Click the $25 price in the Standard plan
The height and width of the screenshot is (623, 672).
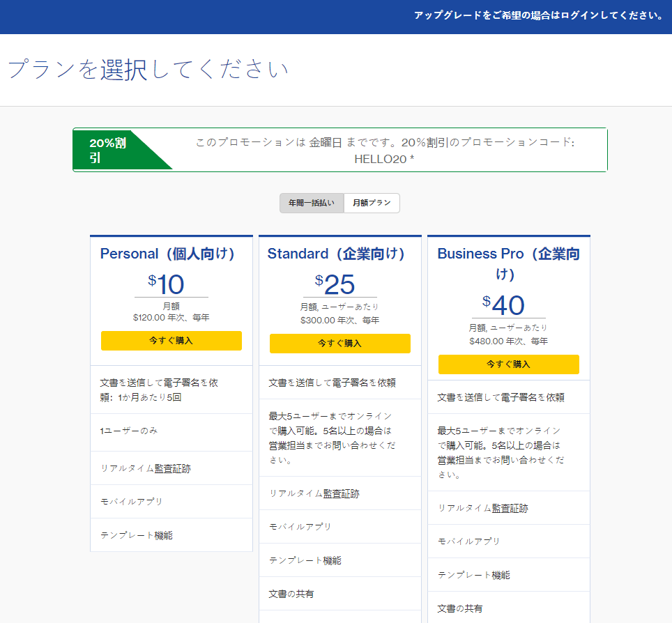pyautogui.click(x=335, y=284)
